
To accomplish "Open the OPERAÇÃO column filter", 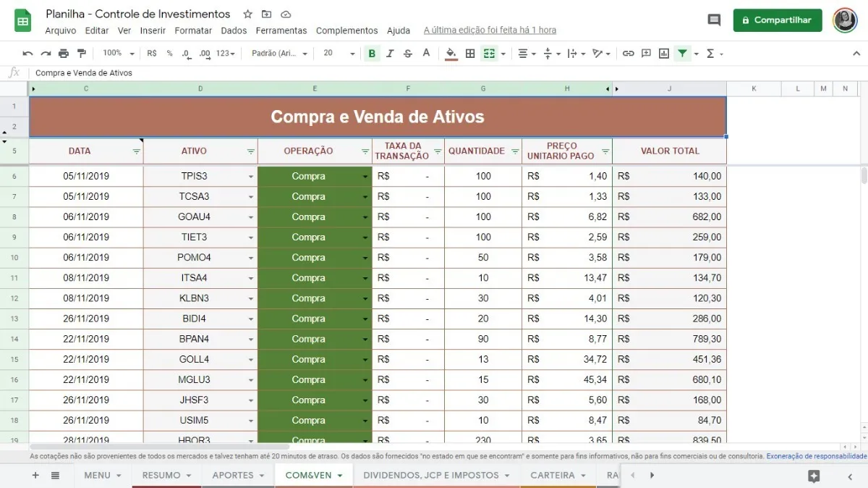I will (x=365, y=151).
